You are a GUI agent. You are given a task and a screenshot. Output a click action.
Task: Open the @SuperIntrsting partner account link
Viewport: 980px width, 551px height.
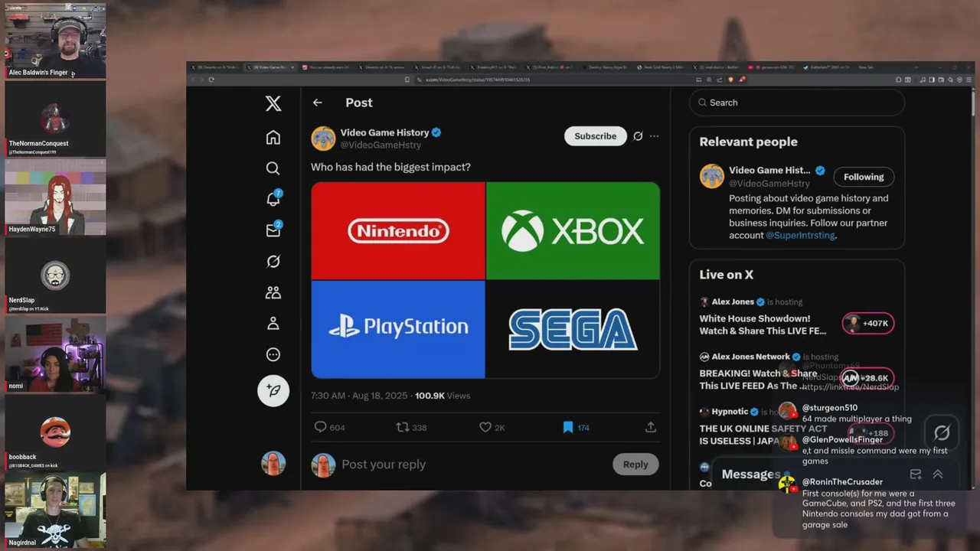coord(800,235)
